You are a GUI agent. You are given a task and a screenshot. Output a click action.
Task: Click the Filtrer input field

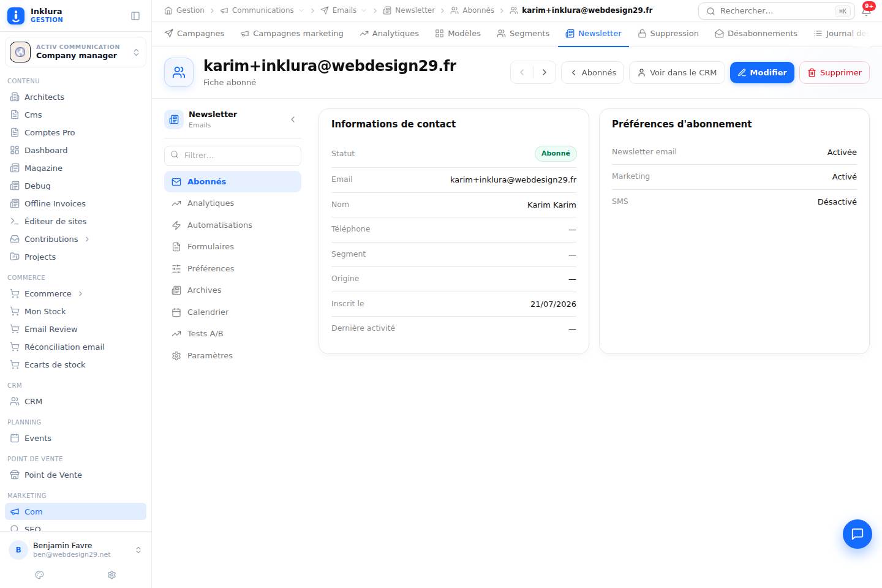coord(233,155)
